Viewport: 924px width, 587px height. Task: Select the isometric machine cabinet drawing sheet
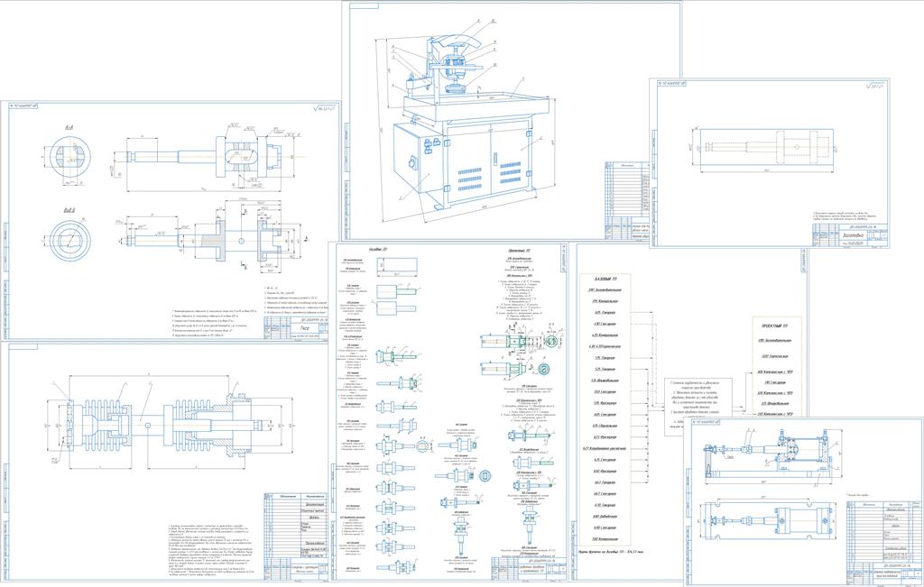pos(512,122)
